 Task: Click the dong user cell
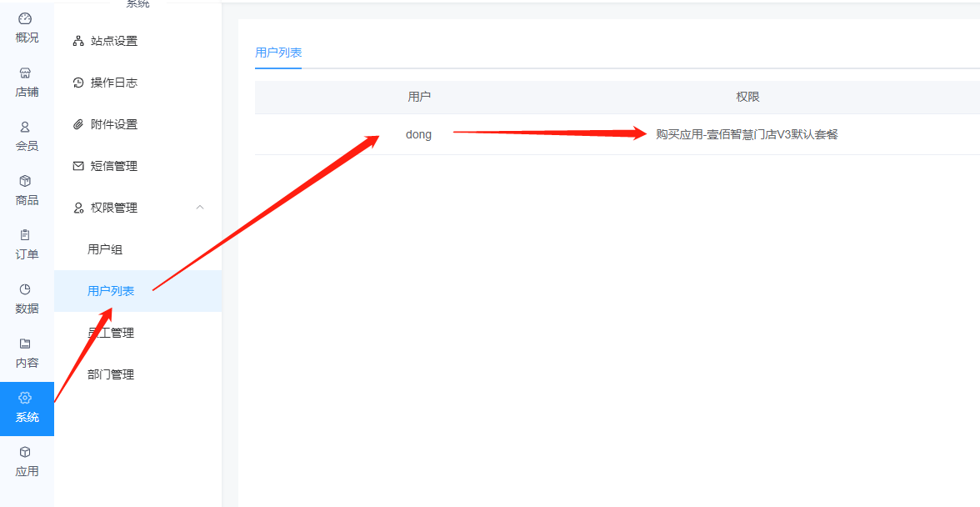pos(418,134)
